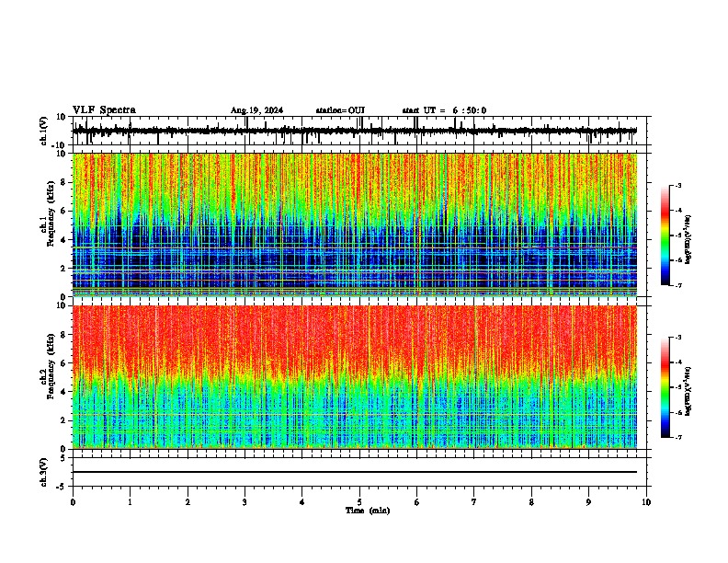Click time-axis tick label "0"
The image size is (728, 563).
[x=73, y=502]
